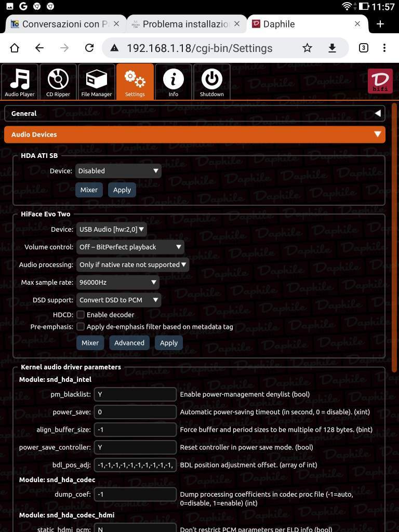Open the Audio processing dropdown
Image resolution: width=399 pixels, height=532 pixels.
point(132,264)
